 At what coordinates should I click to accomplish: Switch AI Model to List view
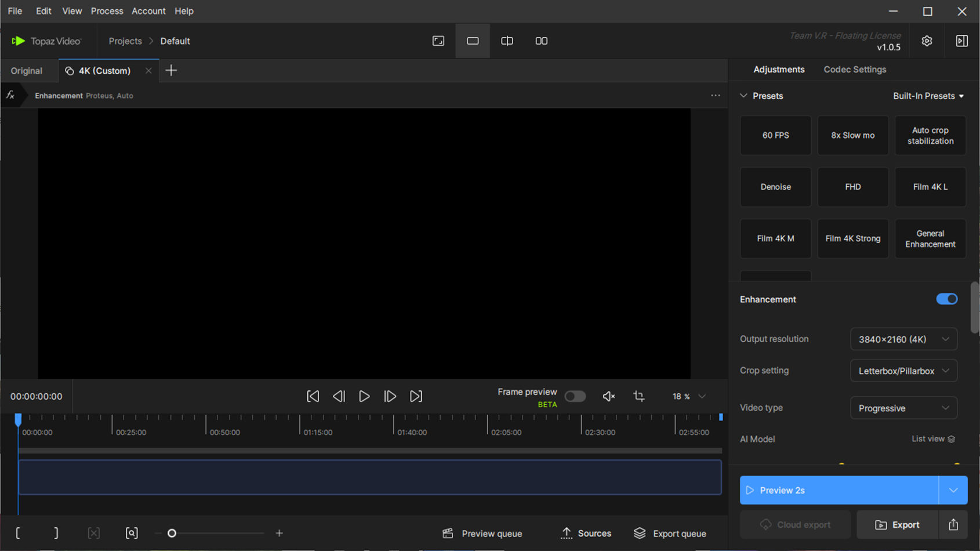pos(932,439)
